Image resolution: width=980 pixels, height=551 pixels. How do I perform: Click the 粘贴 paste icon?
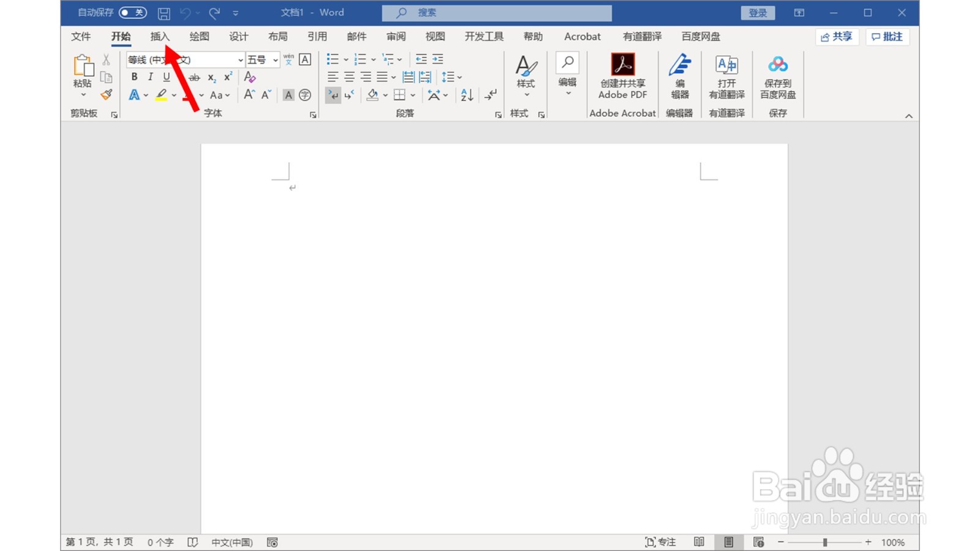[x=83, y=66]
